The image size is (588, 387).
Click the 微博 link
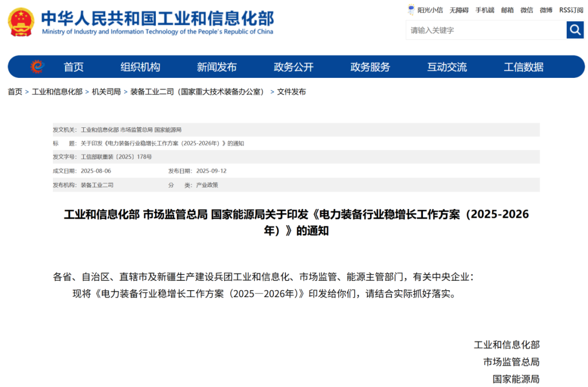pyautogui.click(x=546, y=10)
